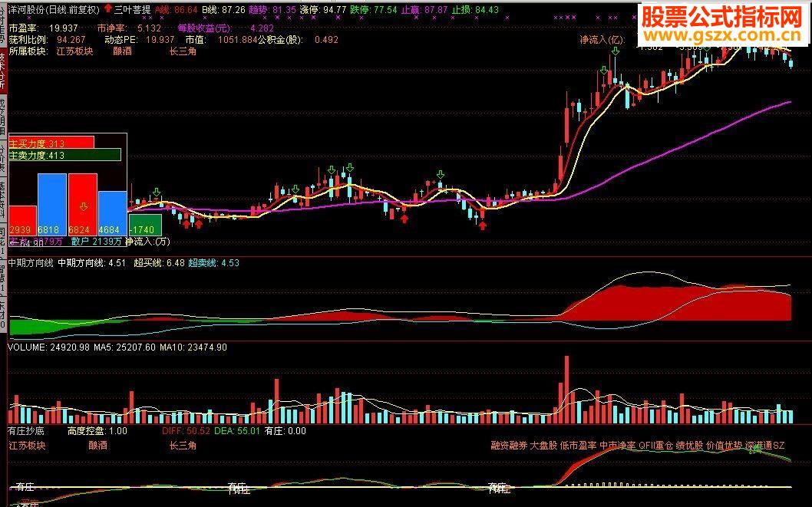This screenshot has height=507, width=812.
Task: Select the 三叶菩提 indicator name
Action: (x=133, y=9)
